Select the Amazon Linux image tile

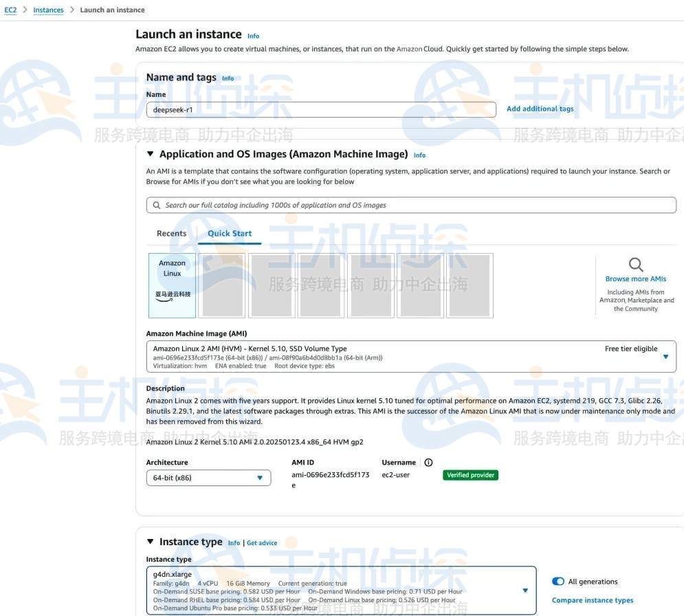click(x=172, y=285)
